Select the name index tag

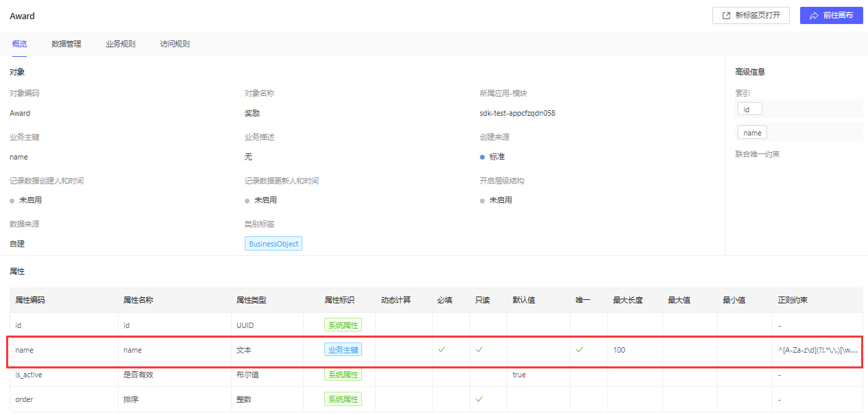coord(752,133)
